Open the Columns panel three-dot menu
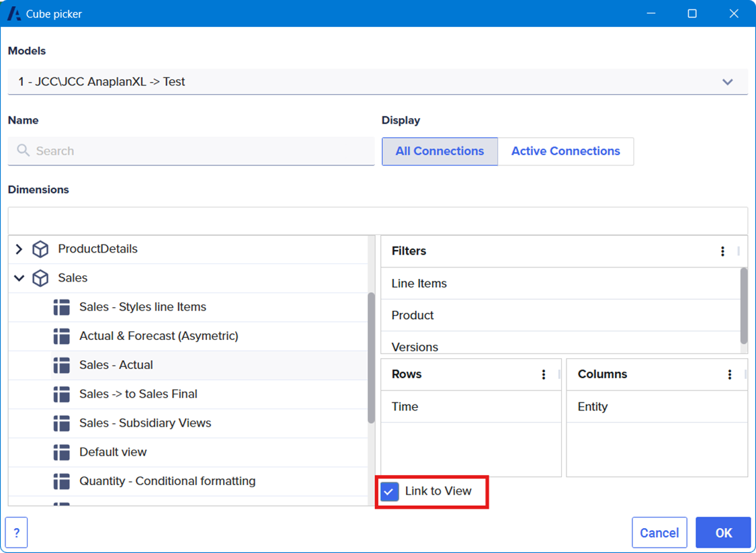The width and height of the screenshot is (756, 553). [730, 375]
